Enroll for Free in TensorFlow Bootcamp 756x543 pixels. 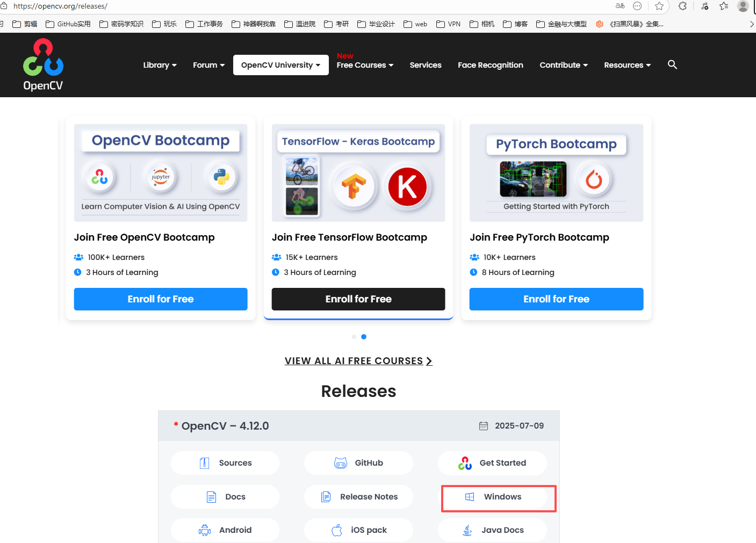tap(358, 299)
